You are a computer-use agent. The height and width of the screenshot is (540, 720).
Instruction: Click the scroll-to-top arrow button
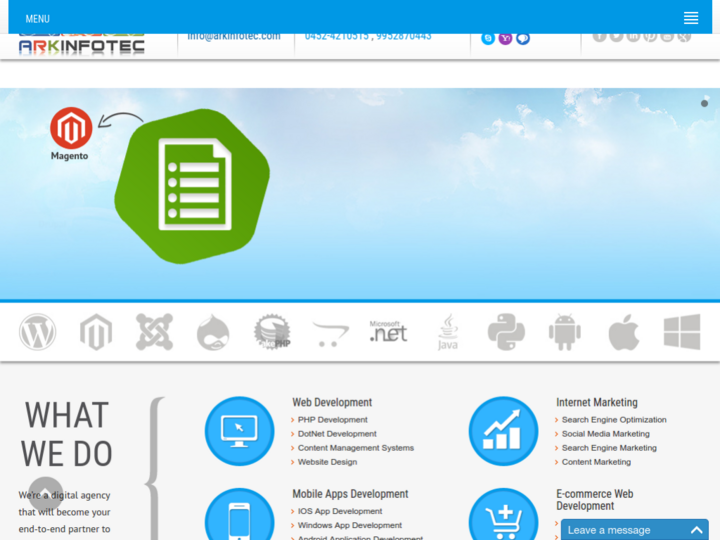click(x=46, y=493)
